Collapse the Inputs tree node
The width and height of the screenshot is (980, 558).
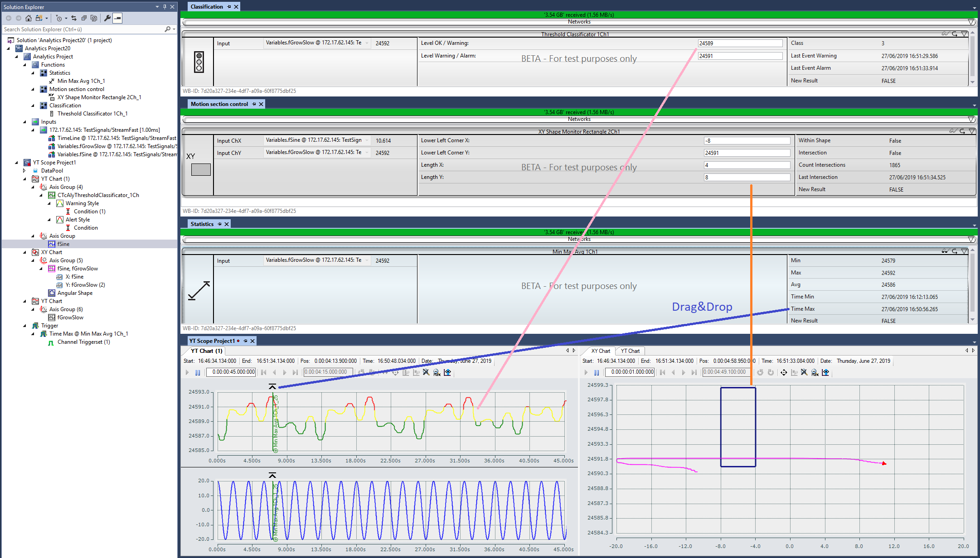[25, 122]
